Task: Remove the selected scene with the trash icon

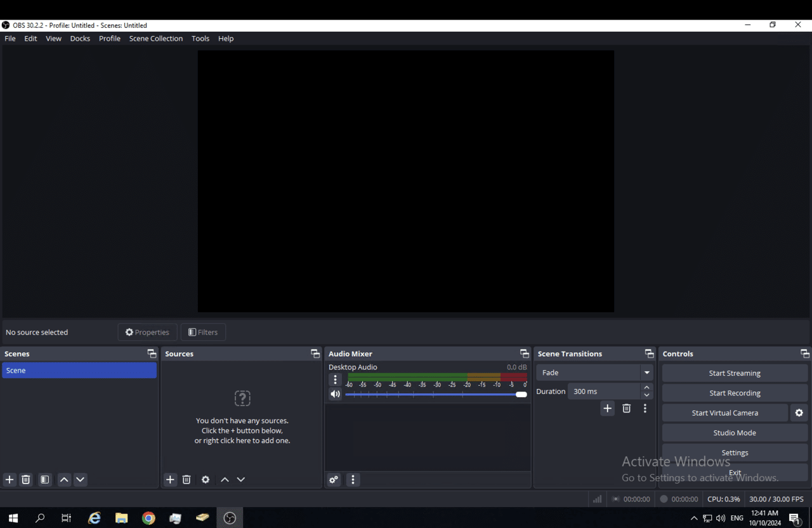Action: click(25, 479)
